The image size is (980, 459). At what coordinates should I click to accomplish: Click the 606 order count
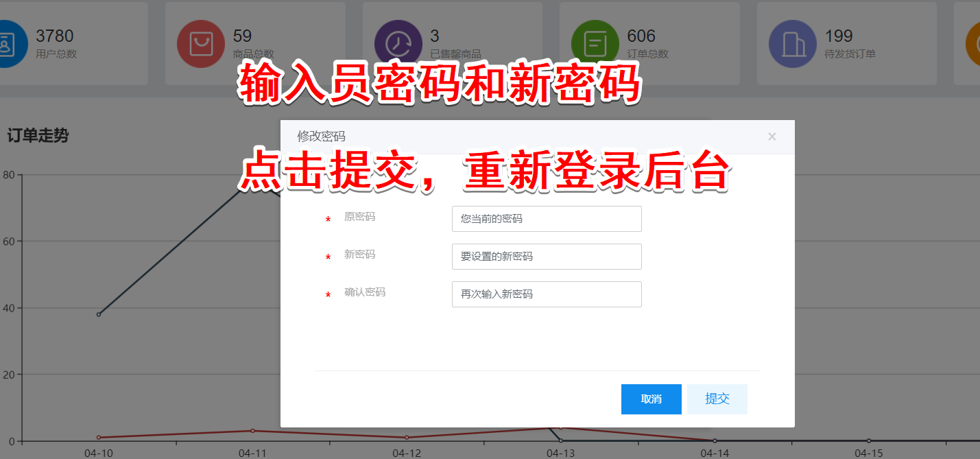coord(641,36)
